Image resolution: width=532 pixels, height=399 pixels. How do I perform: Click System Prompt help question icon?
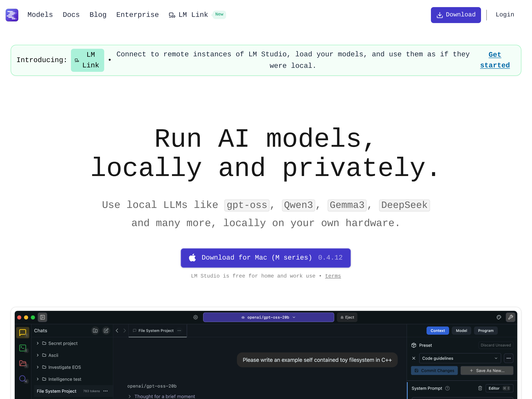[x=447, y=388]
